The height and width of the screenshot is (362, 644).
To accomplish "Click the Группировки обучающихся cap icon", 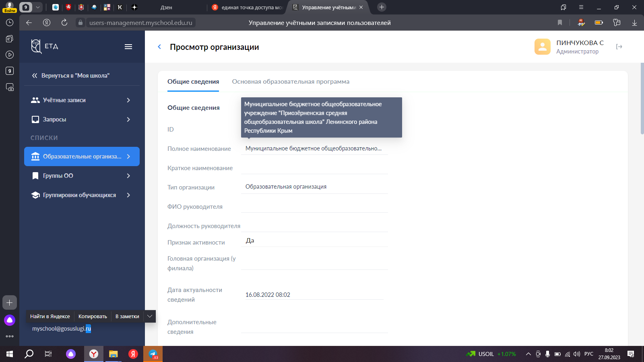I will pyautogui.click(x=35, y=195).
